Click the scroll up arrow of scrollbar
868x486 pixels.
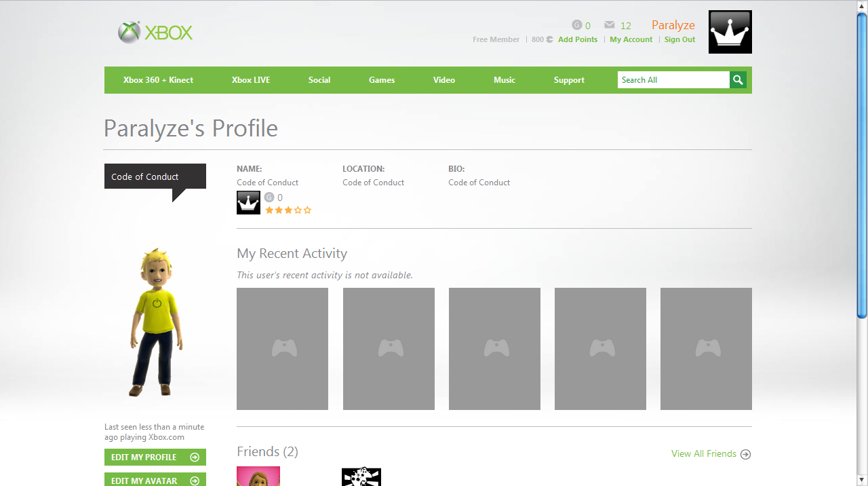point(862,5)
